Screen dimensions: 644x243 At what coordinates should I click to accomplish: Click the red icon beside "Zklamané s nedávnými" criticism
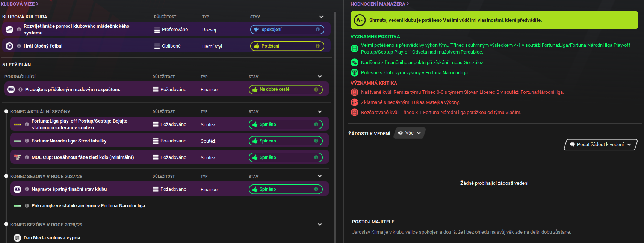[x=354, y=102]
